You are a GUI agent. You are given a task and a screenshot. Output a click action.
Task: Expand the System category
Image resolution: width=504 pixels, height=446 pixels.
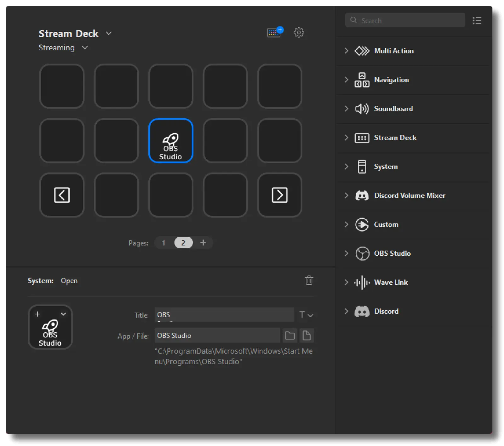click(346, 167)
